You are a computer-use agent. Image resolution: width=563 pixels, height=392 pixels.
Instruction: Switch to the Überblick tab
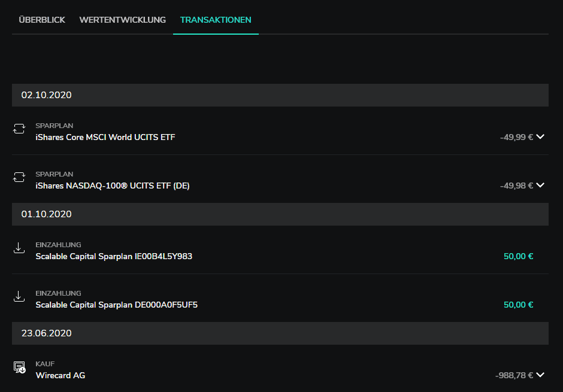pyautogui.click(x=42, y=20)
